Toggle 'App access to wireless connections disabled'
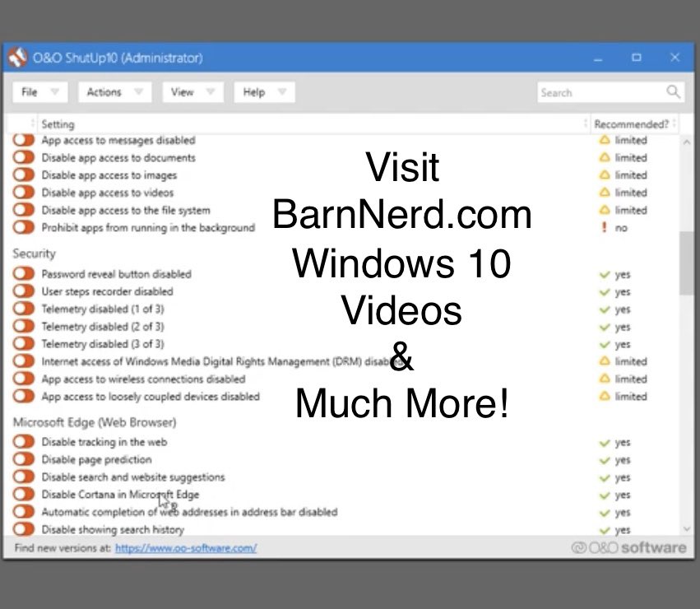This screenshot has width=700, height=609. click(24, 379)
